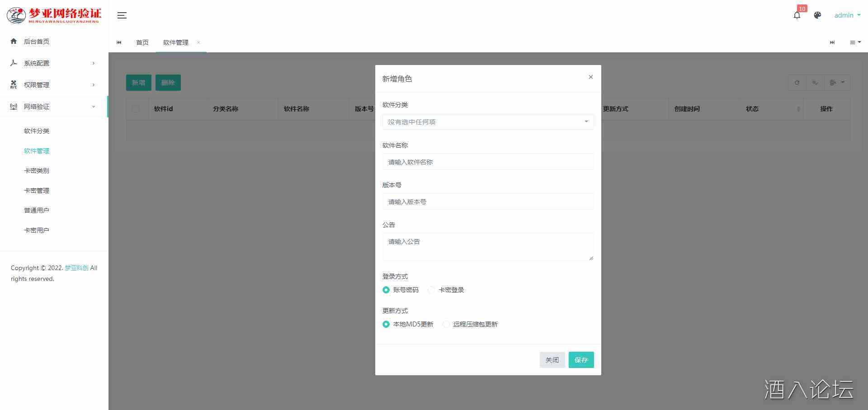Open 卡密类别 in sidebar
868x410 pixels.
coord(37,171)
